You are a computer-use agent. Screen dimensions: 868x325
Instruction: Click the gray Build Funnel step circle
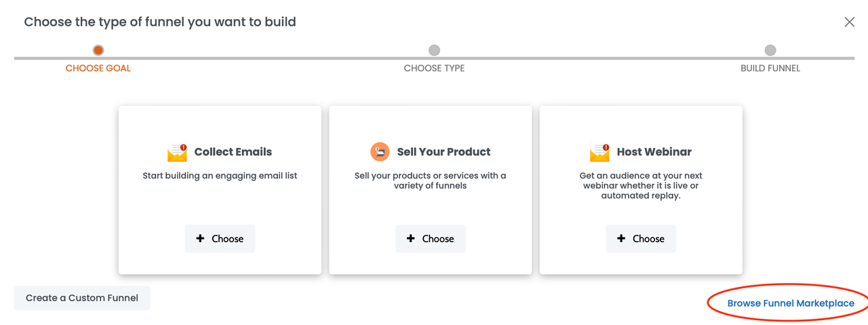pos(770,50)
